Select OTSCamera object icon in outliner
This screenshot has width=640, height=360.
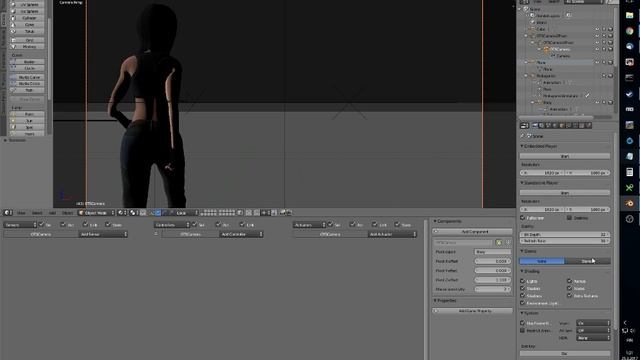pyautogui.click(x=546, y=49)
